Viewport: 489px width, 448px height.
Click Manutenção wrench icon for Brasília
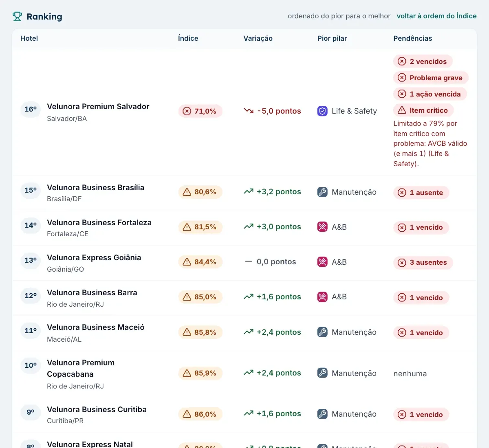click(x=322, y=192)
